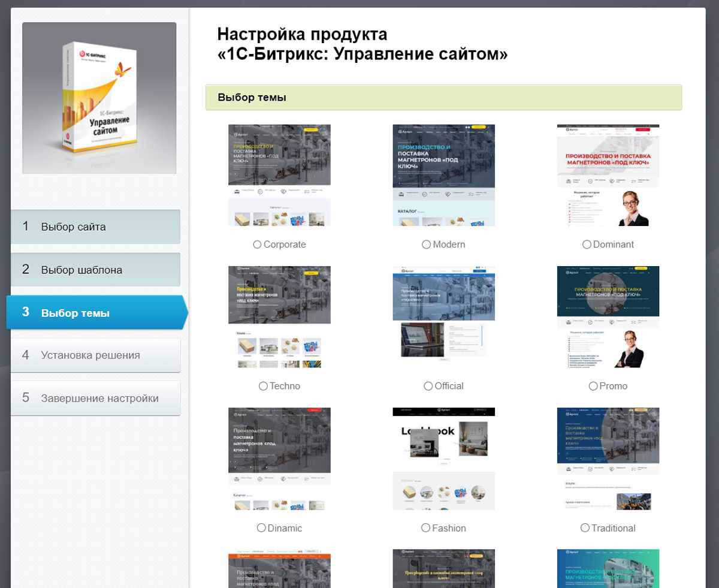Image resolution: width=719 pixels, height=588 pixels.
Task: Click the 1C-Битрикс product box image
Action: [99, 98]
